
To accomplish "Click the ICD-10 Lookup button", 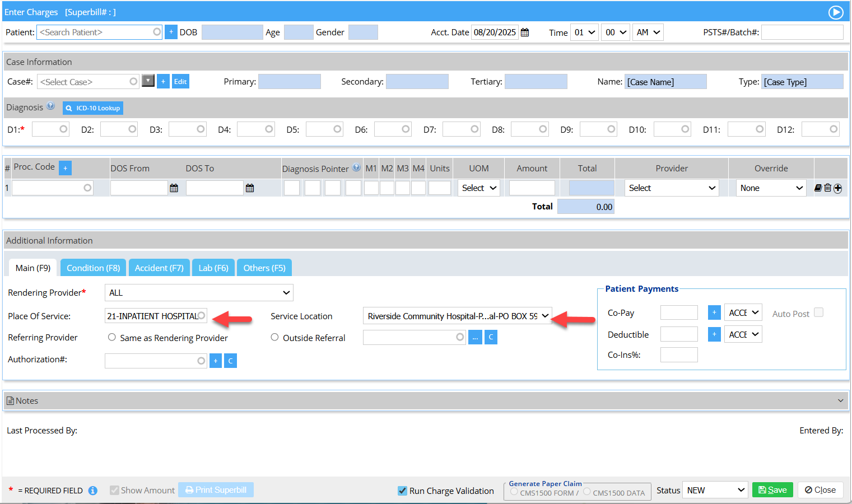I will 93,108.
